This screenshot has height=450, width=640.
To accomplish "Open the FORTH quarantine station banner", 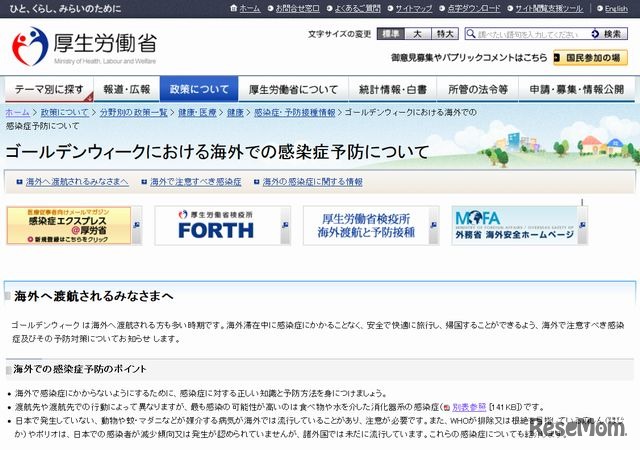I will pyautogui.click(x=216, y=225).
